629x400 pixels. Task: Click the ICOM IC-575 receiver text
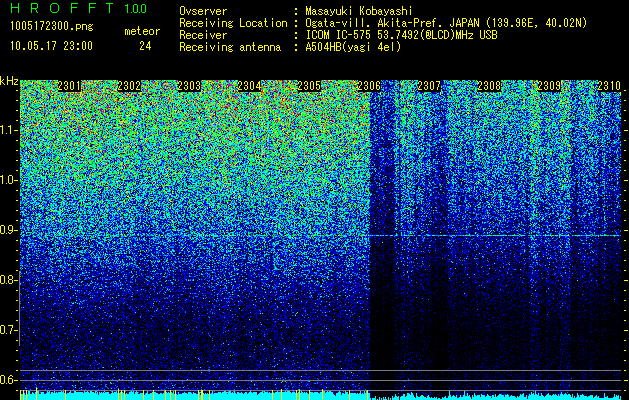point(401,35)
